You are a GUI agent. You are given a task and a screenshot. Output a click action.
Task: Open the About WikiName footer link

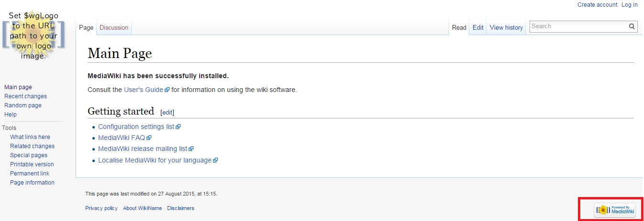pos(142,208)
